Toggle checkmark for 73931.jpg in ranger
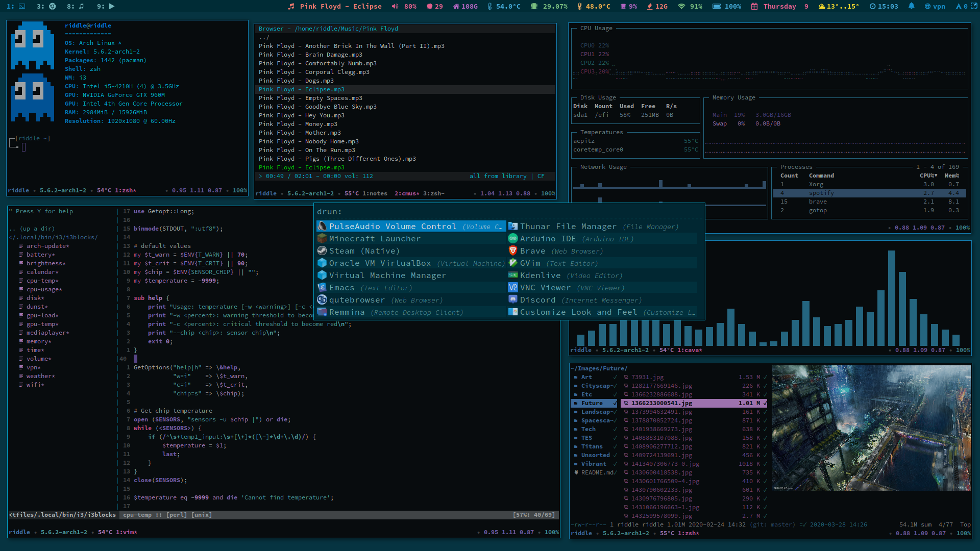Screen dimensions: 980x551 765,378
